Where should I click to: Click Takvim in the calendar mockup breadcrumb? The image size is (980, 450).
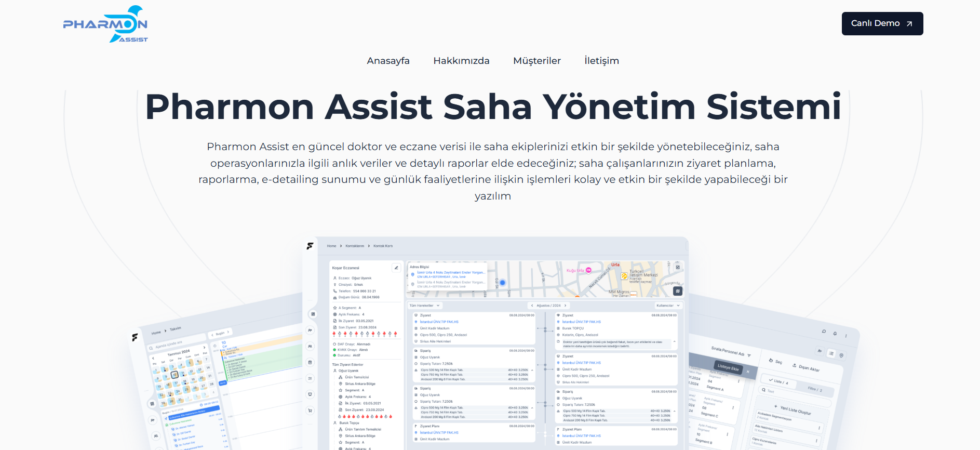click(176, 329)
